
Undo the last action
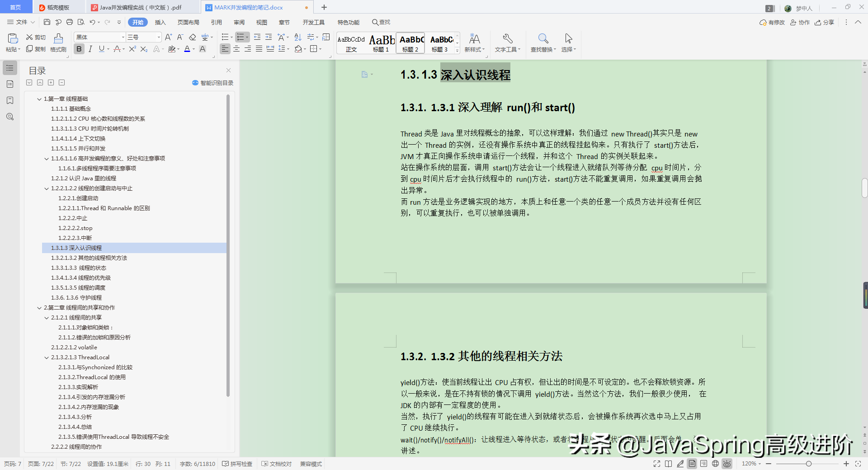(92, 22)
